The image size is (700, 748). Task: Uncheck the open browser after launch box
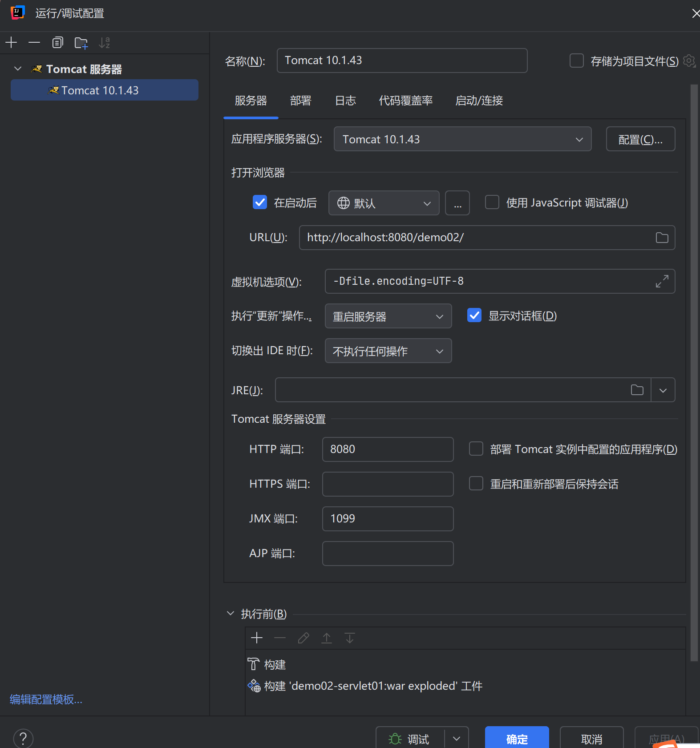click(260, 202)
